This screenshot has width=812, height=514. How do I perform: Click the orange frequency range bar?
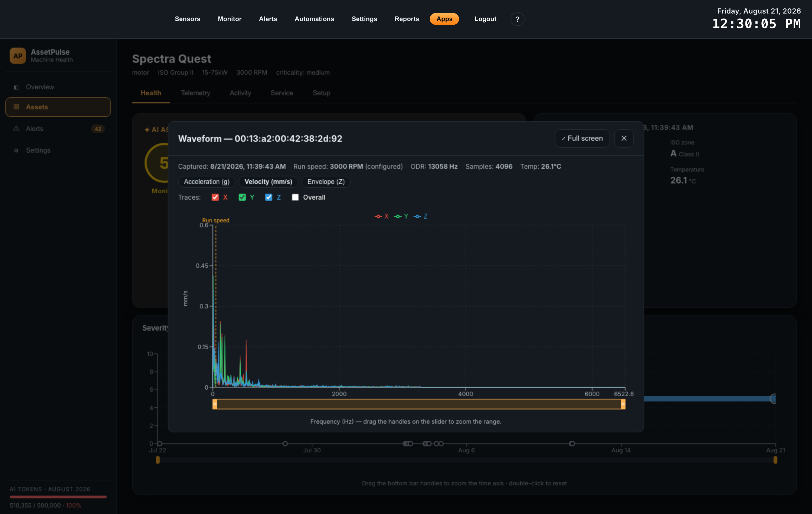pos(419,404)
